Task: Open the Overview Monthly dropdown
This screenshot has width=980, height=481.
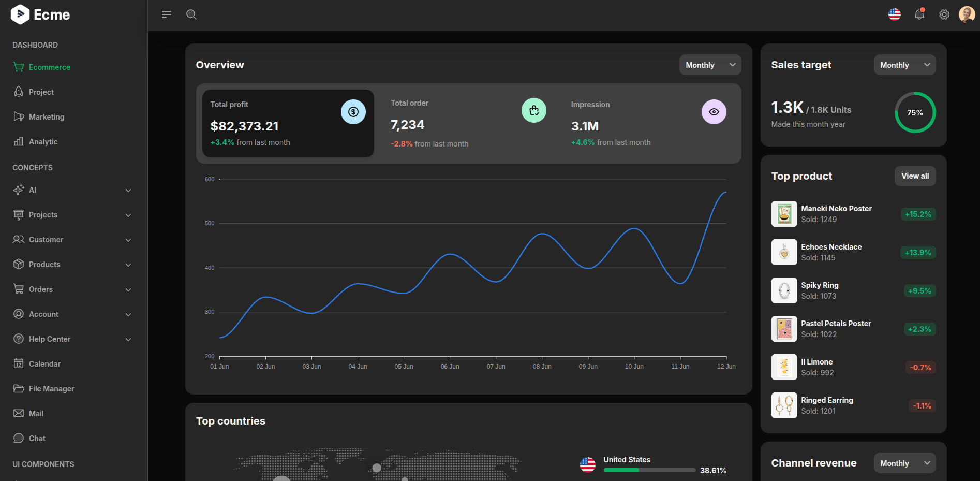Action: (x=710, y=65)
